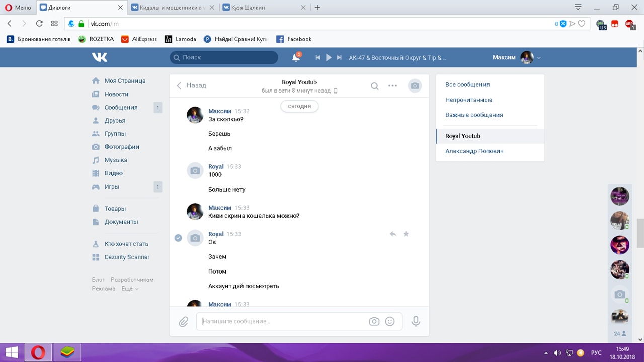Viewport: 644px width, 362px height.
Task: Open the emoji smiley picker
Action: click(390, 321)
